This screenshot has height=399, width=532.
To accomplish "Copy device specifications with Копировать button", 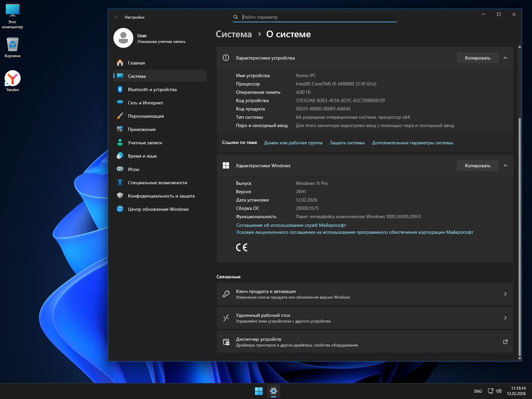I will pyautogui.click(x=477, y=58).
